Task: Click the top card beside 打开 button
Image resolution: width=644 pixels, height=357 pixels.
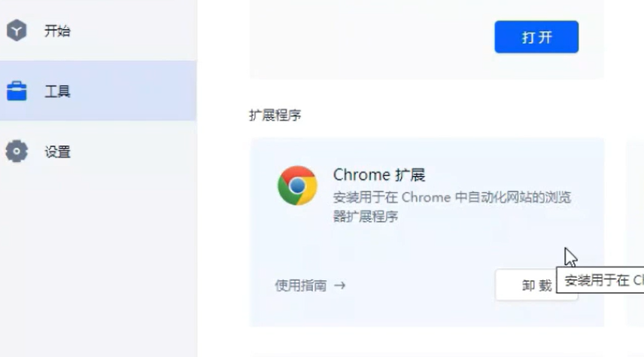Action: click(369, 39)
